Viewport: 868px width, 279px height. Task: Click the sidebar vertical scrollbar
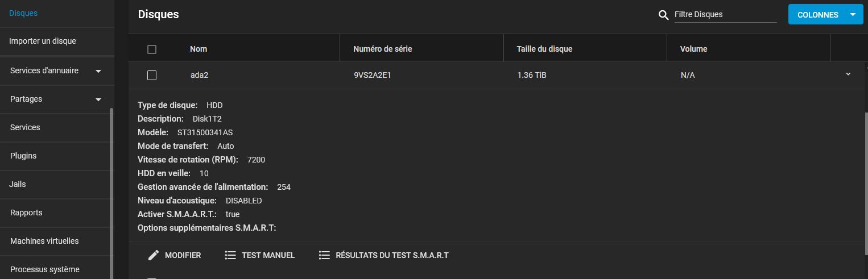click(111, 193)
